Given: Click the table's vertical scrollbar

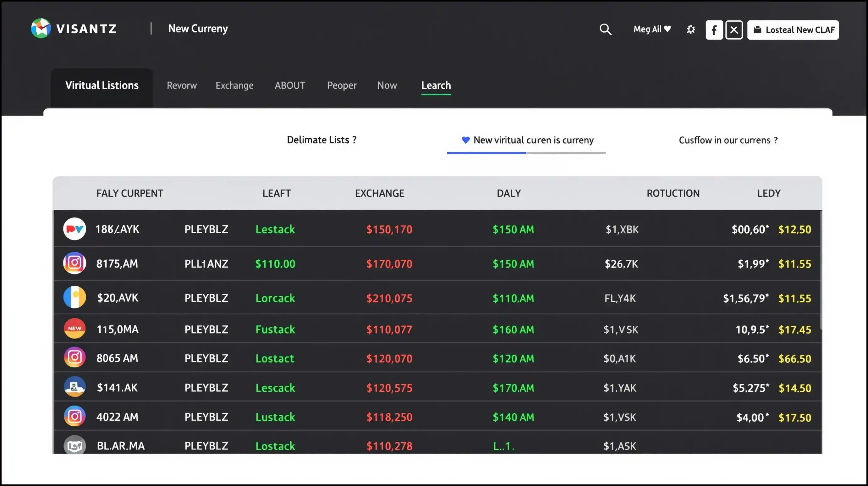Looking at the screenshot, I should click(x=821, y=270).
